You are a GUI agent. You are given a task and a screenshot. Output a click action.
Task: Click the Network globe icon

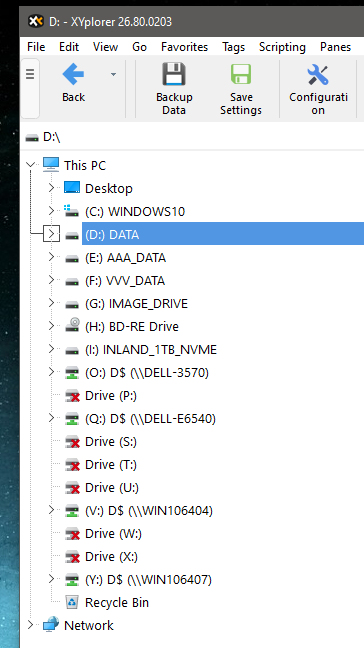[51, 624]
